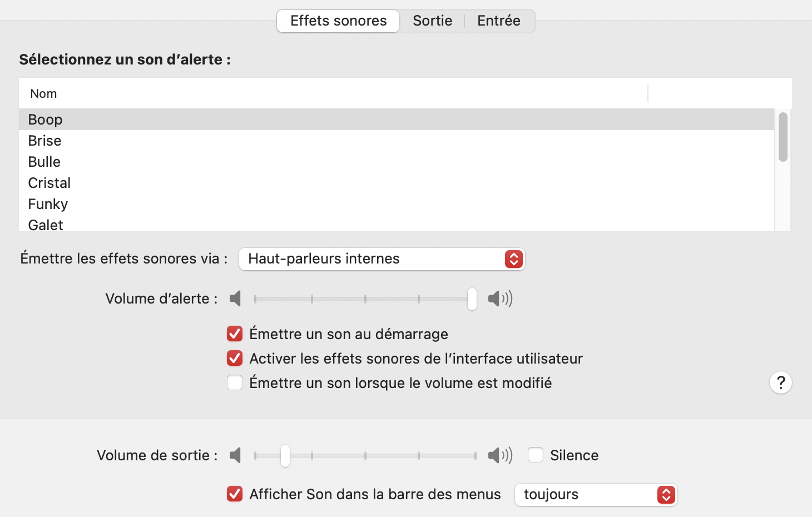Image resolution: width=812 pixels, height=517 pixels.
Task: Disable Émettre un son au démarrage
Action: tap(234, 334)
